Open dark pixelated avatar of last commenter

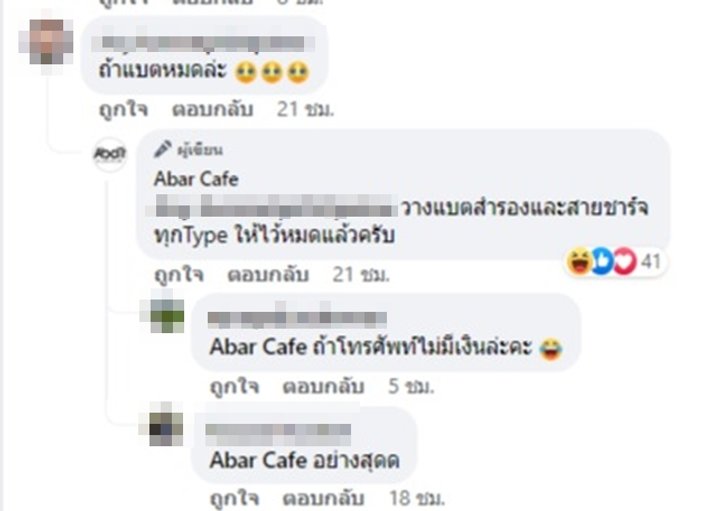(166, 429)
